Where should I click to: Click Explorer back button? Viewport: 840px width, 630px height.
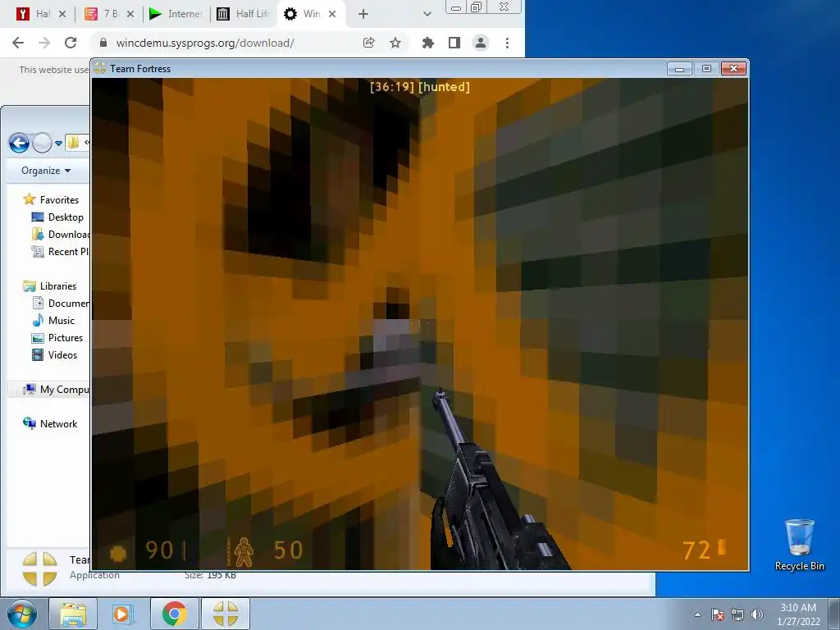point(20,143)
